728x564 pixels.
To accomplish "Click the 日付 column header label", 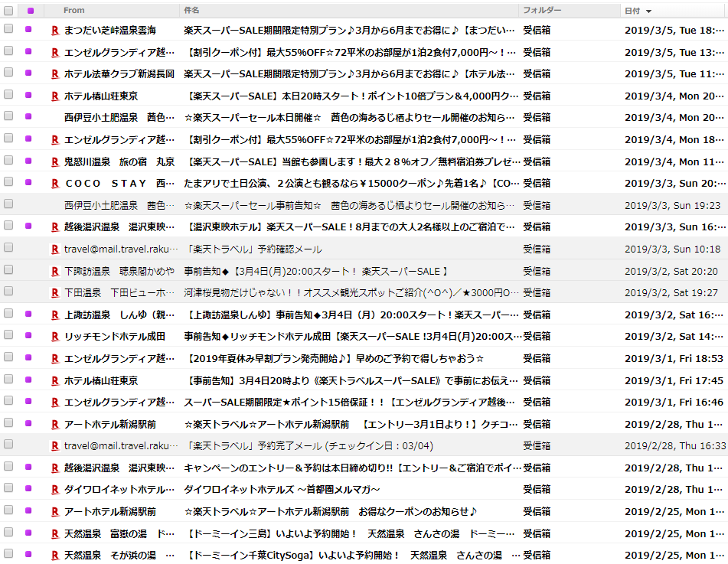I will point(632,11).
